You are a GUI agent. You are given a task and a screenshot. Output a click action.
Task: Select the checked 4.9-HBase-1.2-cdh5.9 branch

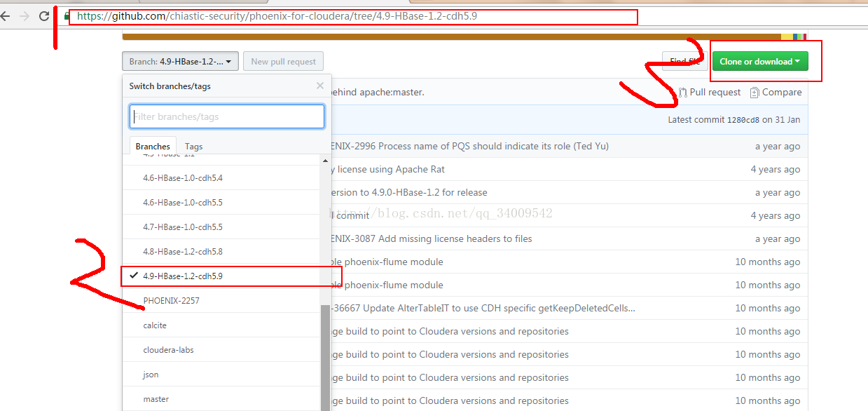click(x=222, y=276)
